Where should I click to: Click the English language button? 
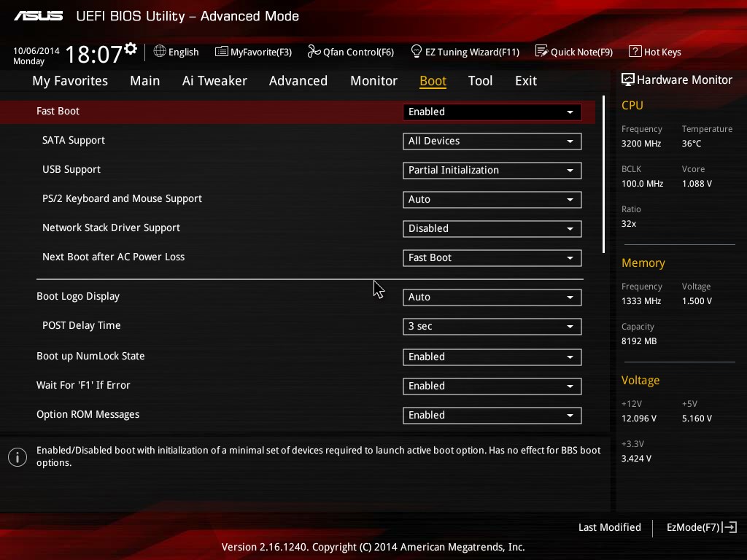coord(183,52)
